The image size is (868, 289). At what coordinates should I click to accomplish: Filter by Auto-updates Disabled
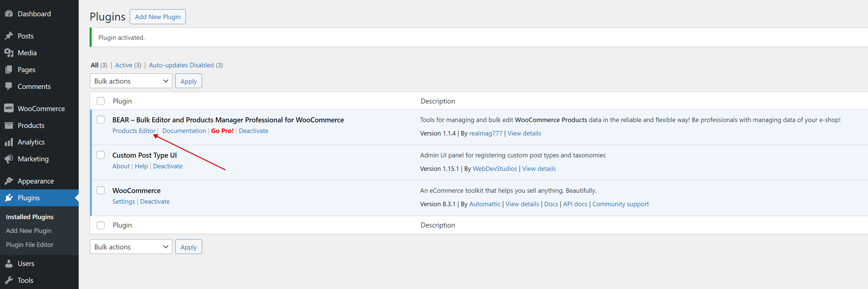tap(181, 65)
